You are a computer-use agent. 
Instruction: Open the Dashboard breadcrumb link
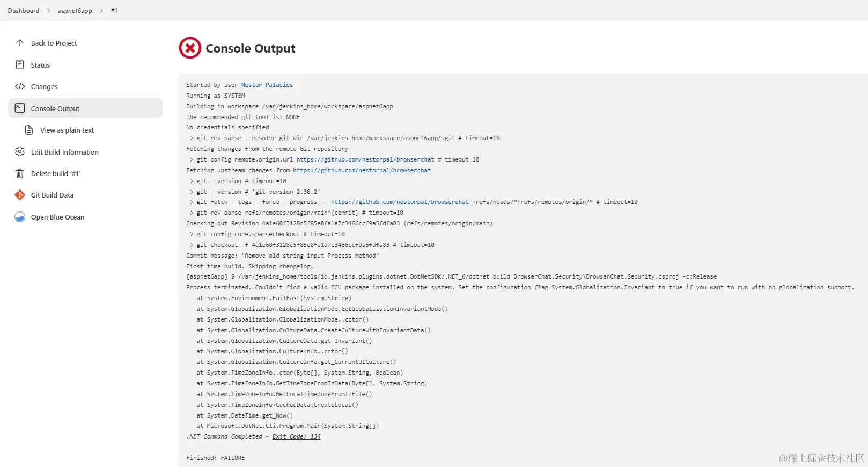point(24,11)
